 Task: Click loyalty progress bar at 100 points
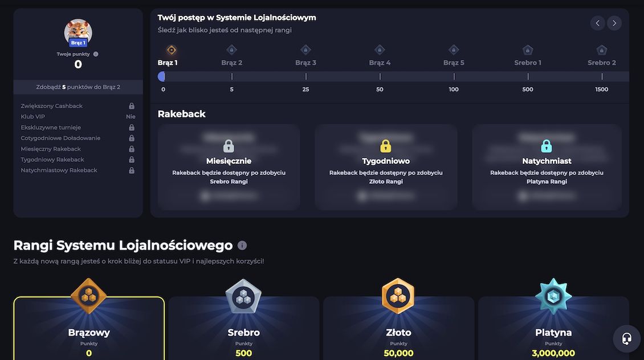454,76
